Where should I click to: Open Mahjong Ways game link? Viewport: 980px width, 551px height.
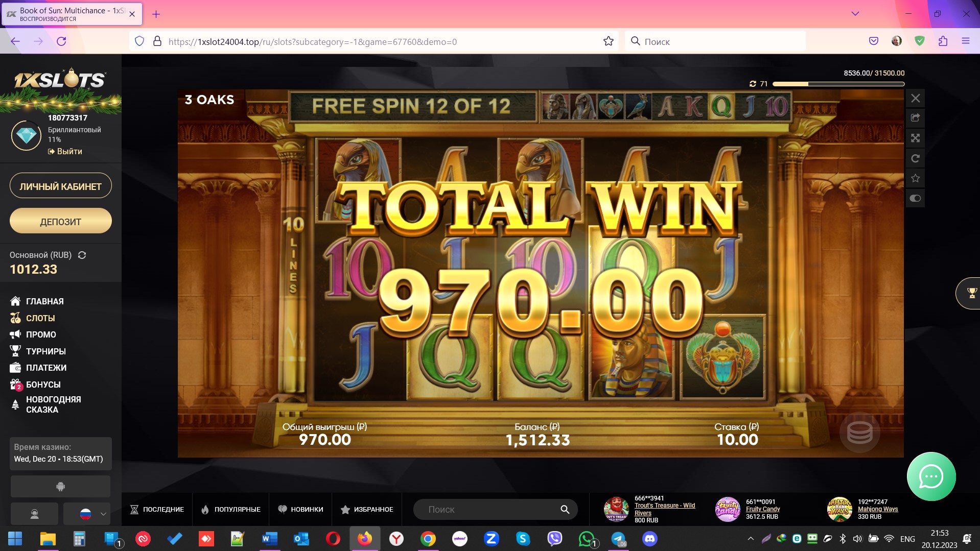878,509
